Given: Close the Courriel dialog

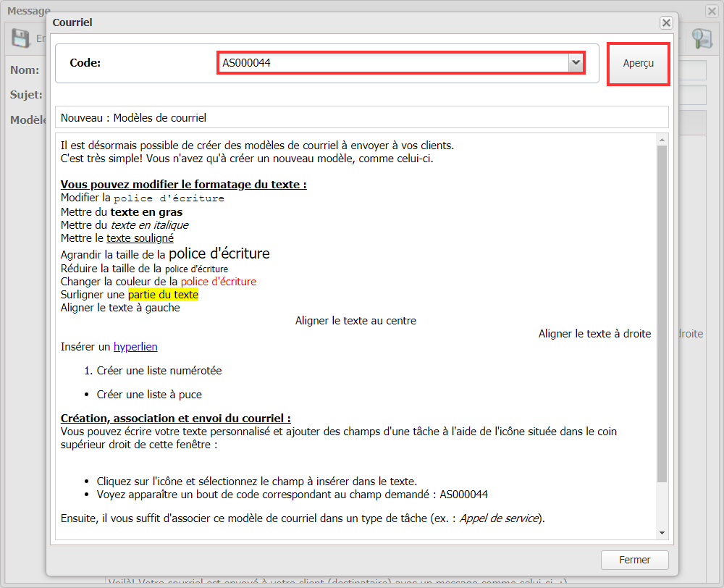Looking at the screenshot, I should click(x=666, y=22).
